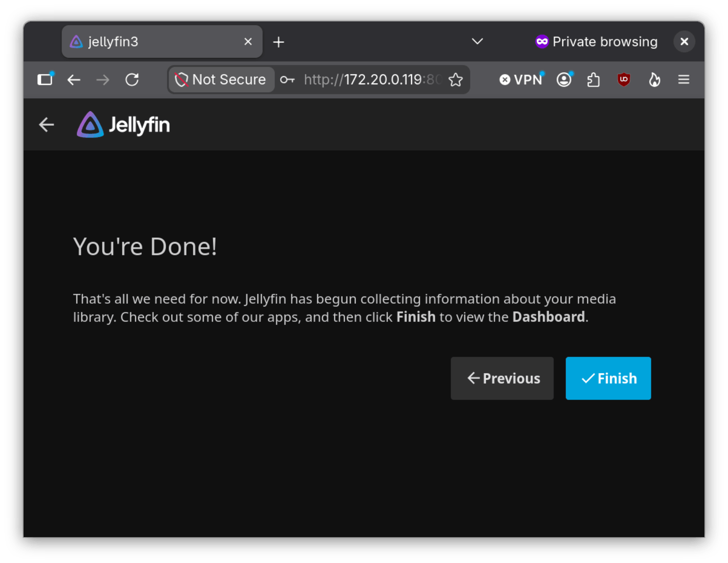Viewport: 728px width, 563px height.
Task: Click the Jellyfin header back arrow
Action: [x=46, y=124]
